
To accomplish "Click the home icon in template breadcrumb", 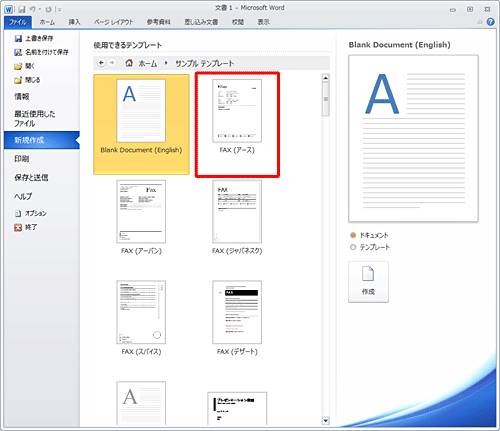I will pos(129,63).
